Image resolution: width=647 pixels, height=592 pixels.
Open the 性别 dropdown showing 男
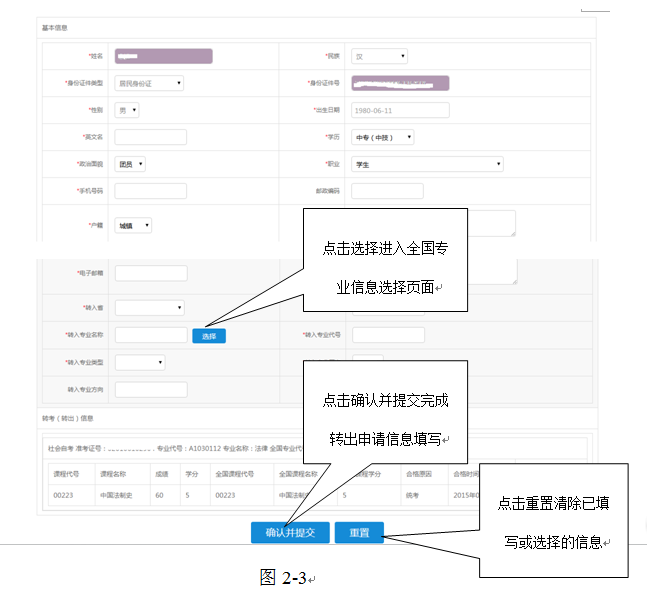click(x=127, y=111)
